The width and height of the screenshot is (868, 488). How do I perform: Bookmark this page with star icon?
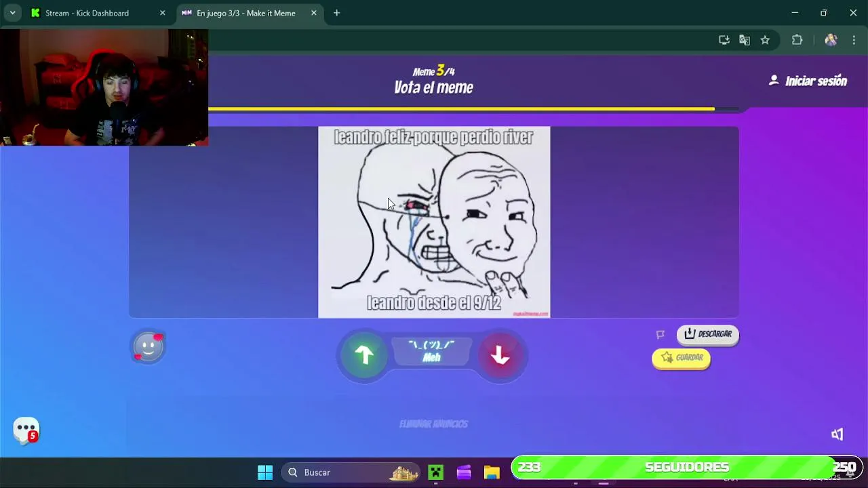click(765, 40)
